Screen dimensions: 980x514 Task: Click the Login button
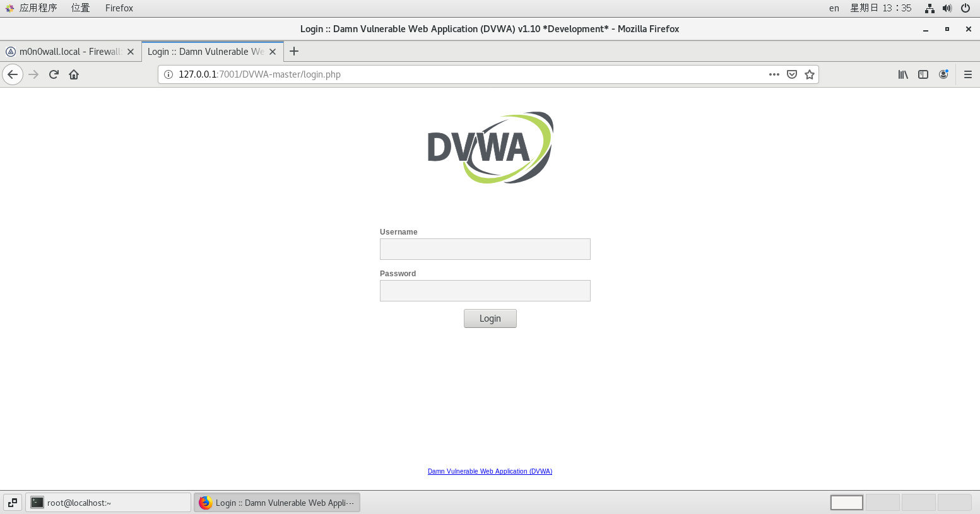[490, 318]
